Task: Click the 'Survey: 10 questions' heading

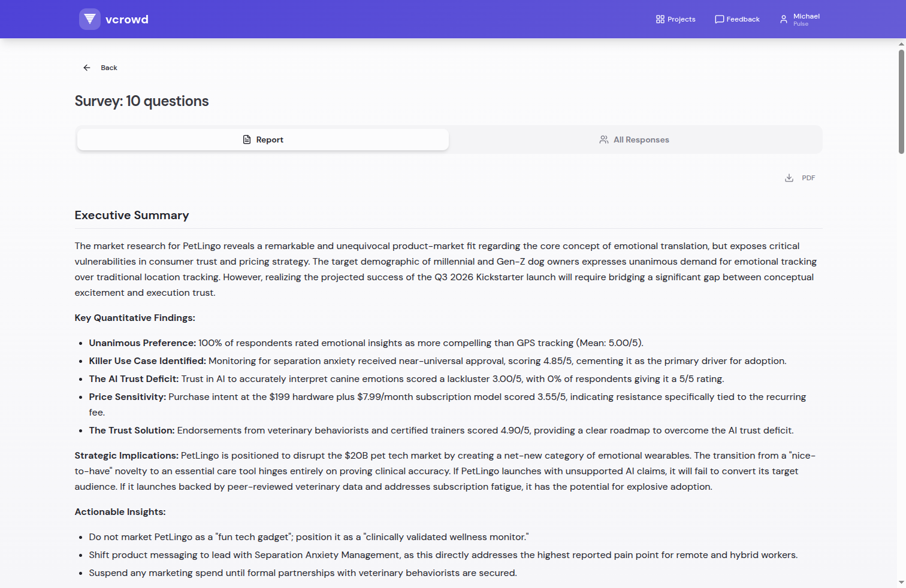Action: (142, 101)
